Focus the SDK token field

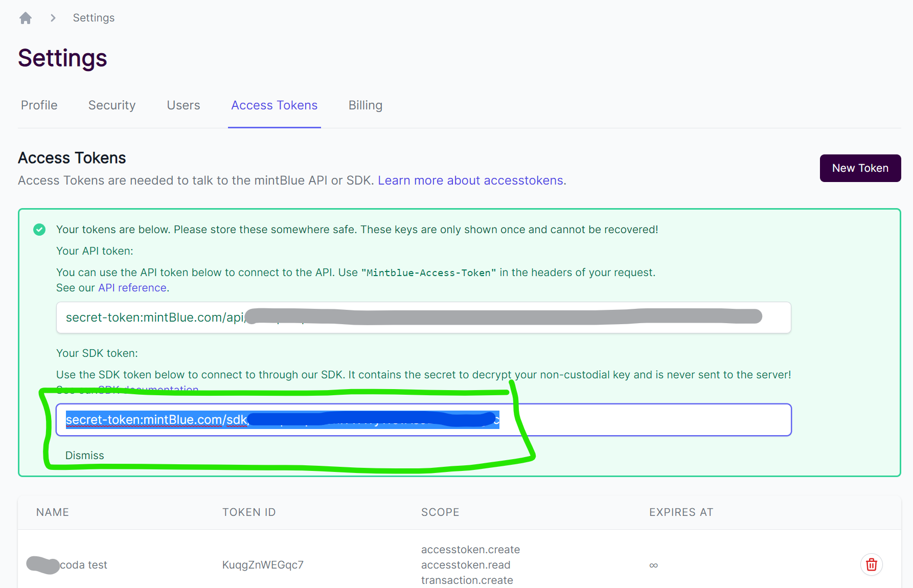point(424,420)
